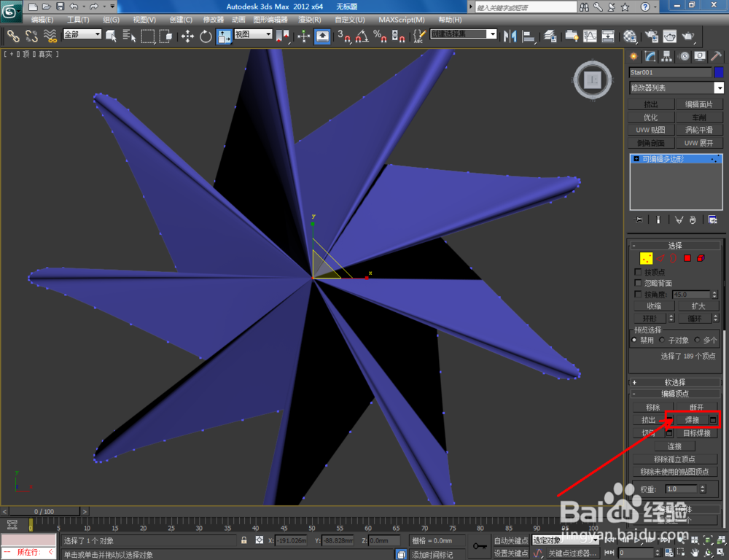Select the Element sub-object cube icon
Image resolution: width=729 pixels, height=560 pixels.
pos(701,258)
